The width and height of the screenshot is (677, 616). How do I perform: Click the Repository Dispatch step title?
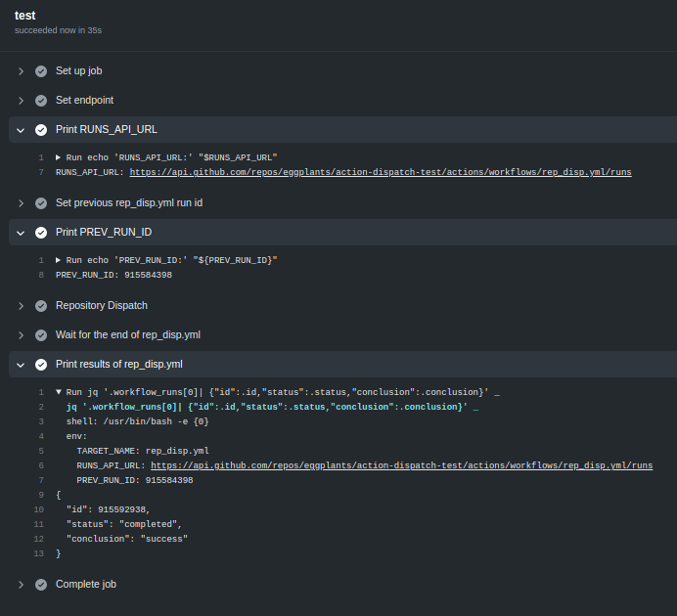[x=102, y=305]
